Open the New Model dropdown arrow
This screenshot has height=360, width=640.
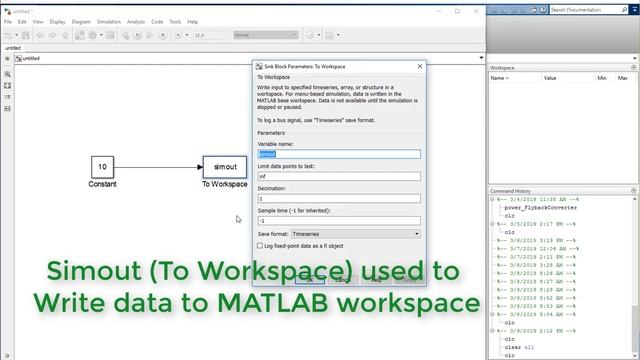(16, 36)
